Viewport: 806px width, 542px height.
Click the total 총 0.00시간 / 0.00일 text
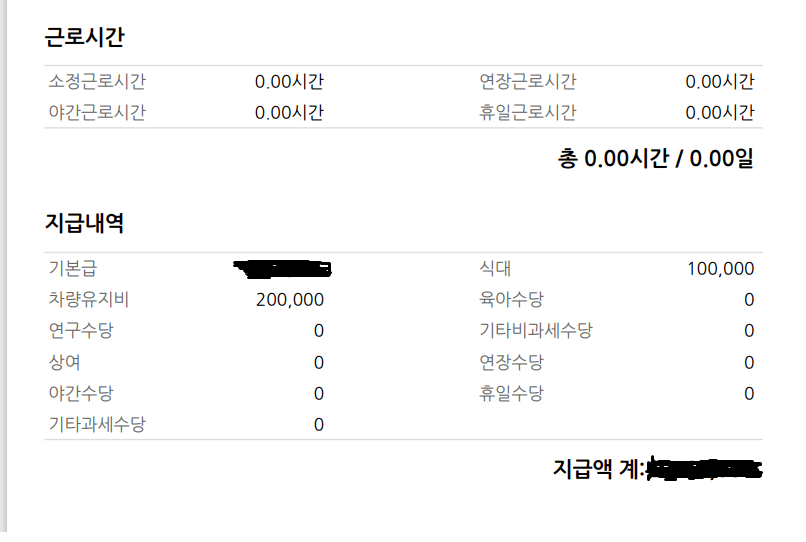point(656,158)
